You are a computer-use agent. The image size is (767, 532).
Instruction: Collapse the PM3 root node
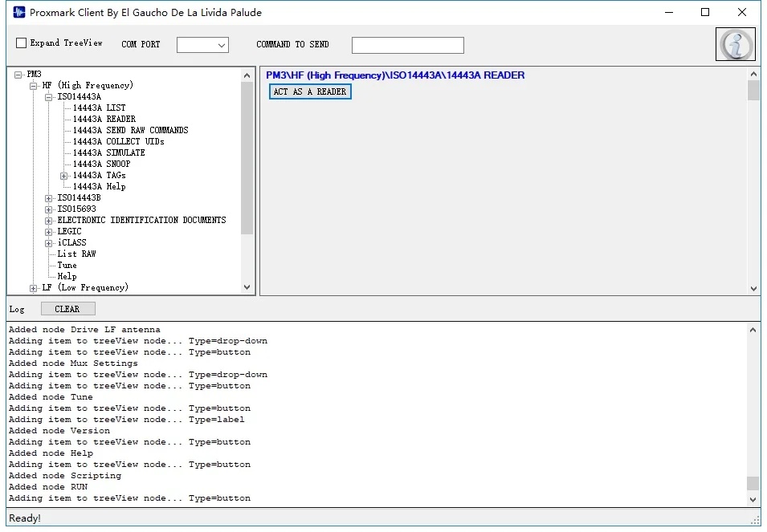18,75
